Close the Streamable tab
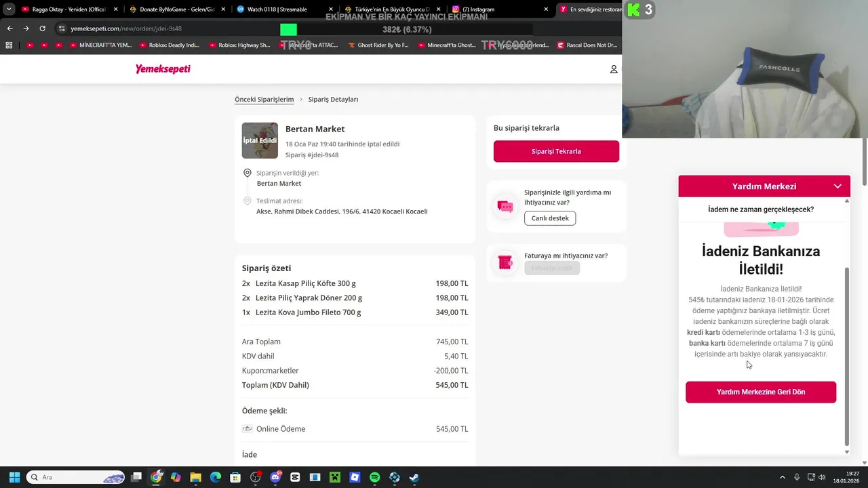Viewport: 868px width, 488px height. pos(331,9)
